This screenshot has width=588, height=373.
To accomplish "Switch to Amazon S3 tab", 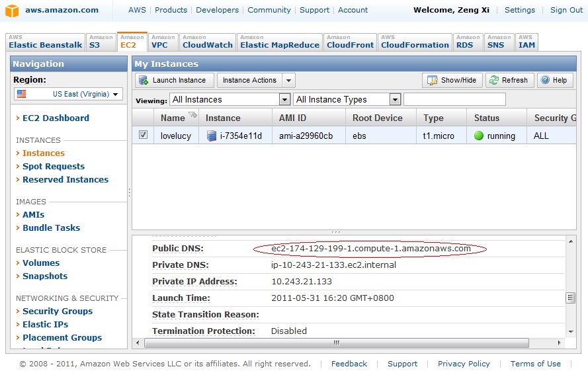I will pyautogui.click(x=101, y=42).
